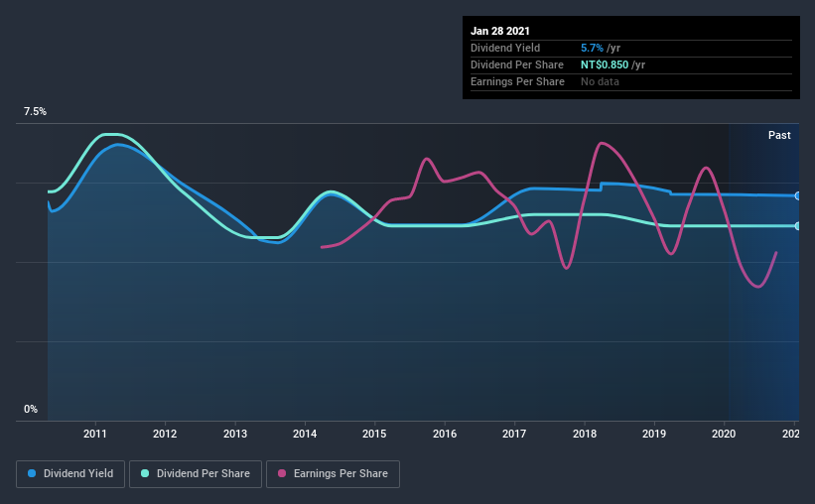The image size is (815, 504).
Task: Click the pink Earnings Per Share legend dot
Action: pos(282,473)
